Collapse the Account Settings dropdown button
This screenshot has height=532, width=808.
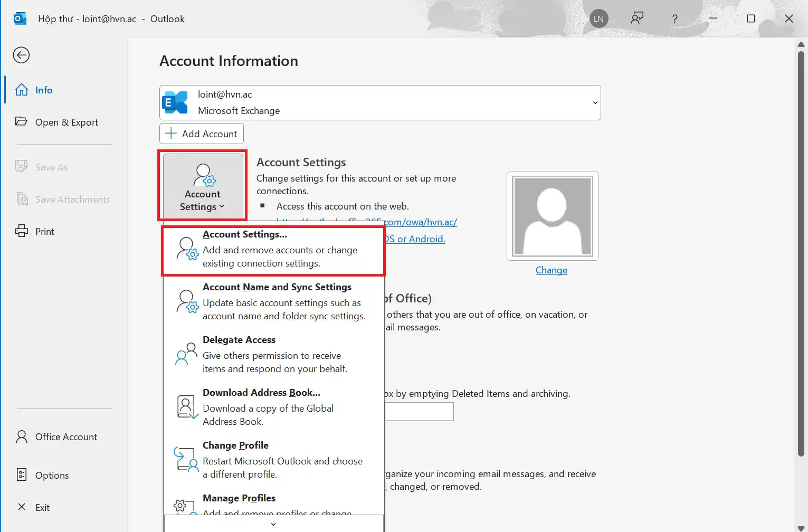[x=203, y=186]
